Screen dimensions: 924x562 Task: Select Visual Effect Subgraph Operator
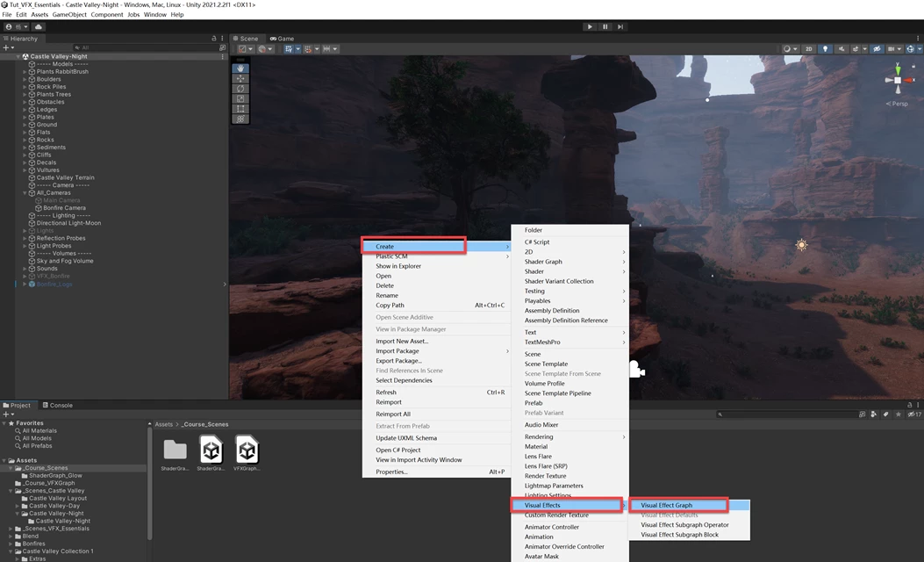pos(690,525)
